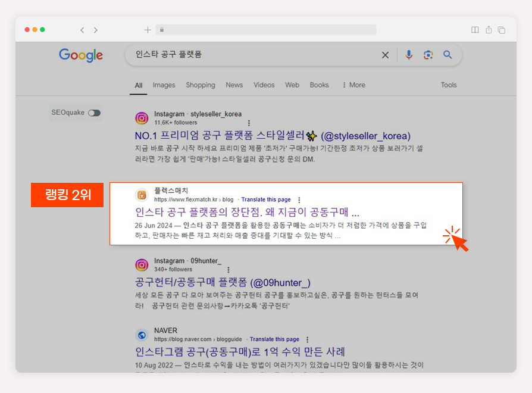Toggle the SEOquake switch
Viewport: 532px width, 393px height.
95,113
